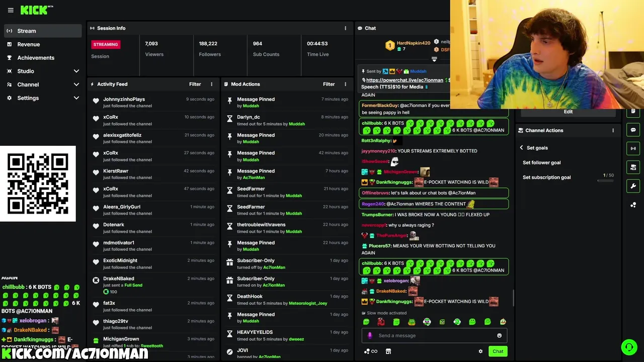Click the red STREAMING status badge

(106, 44)
